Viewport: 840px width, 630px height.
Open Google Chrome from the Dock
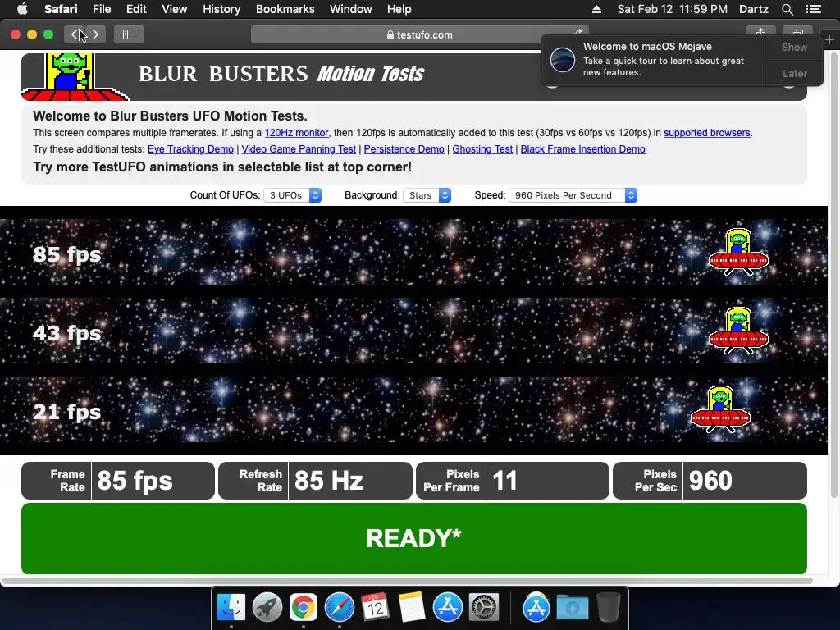pyautogui.click(x=304, y=608)
